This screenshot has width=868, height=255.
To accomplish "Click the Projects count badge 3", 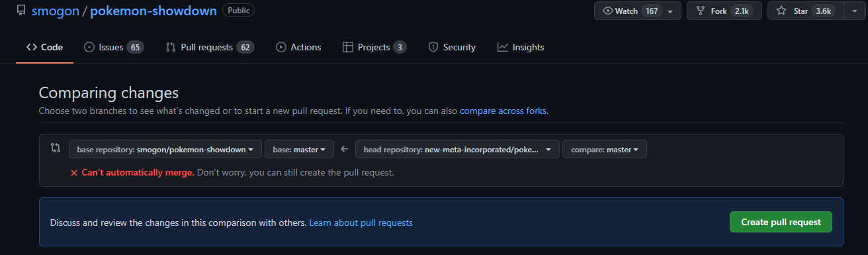I will click(400, 47).
